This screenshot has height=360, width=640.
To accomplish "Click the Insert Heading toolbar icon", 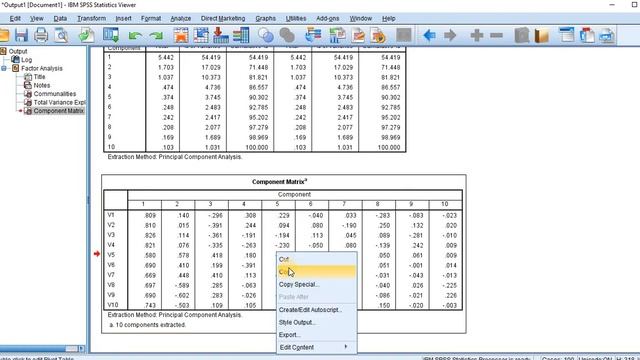I will click(567, 36).
